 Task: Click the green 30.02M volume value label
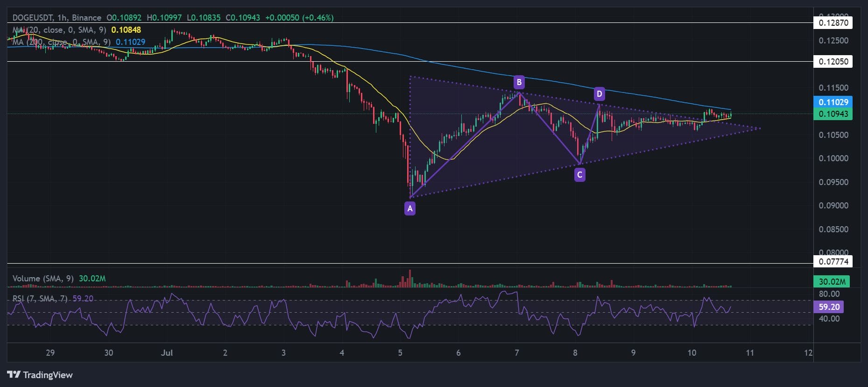click(832, 281)
